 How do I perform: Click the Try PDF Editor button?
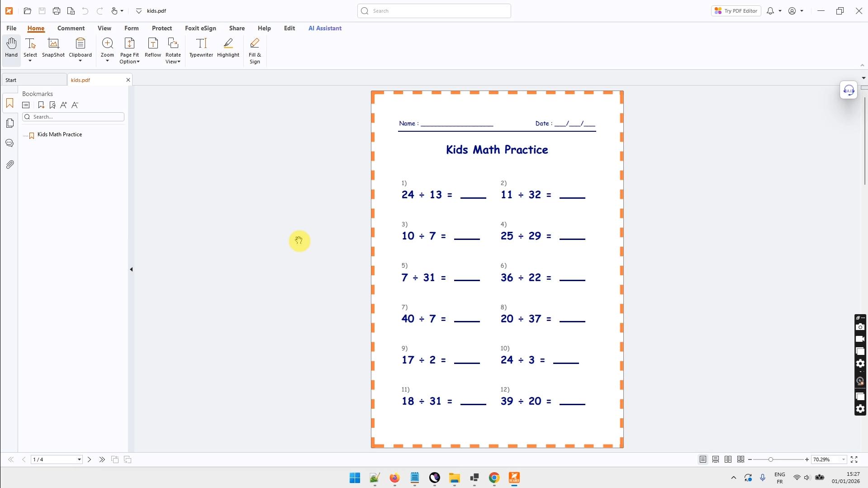pos(736,11)
